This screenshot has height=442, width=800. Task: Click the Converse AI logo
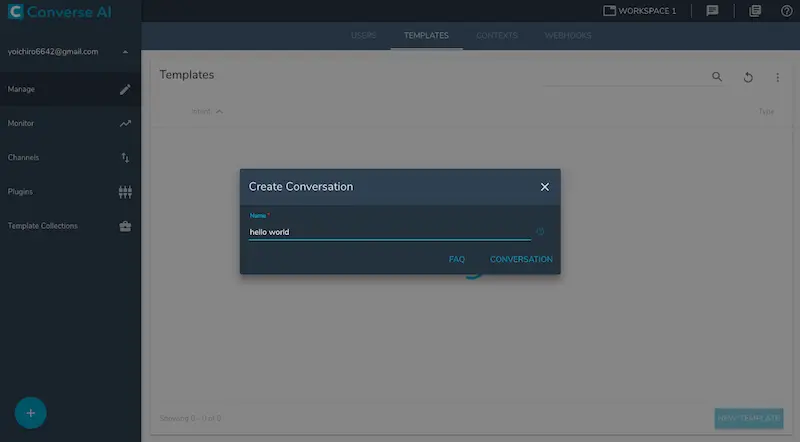click(60, 12)
